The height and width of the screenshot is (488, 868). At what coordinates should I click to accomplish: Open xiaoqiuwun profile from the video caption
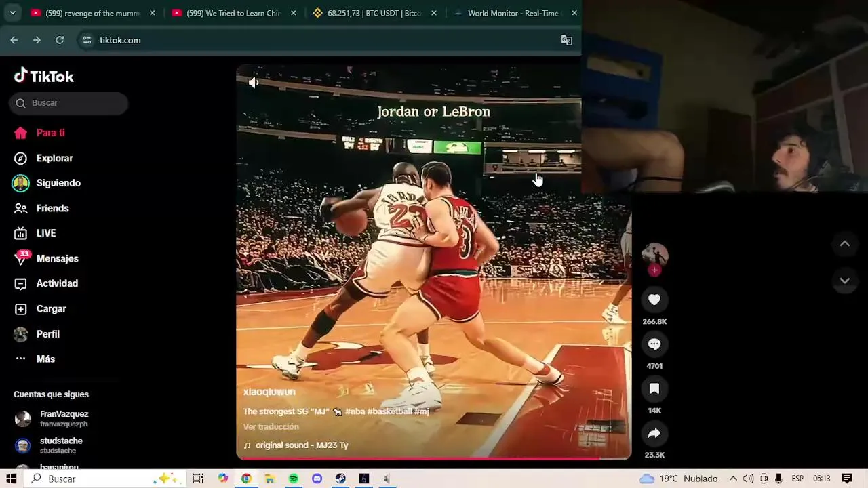coord(269,392)
